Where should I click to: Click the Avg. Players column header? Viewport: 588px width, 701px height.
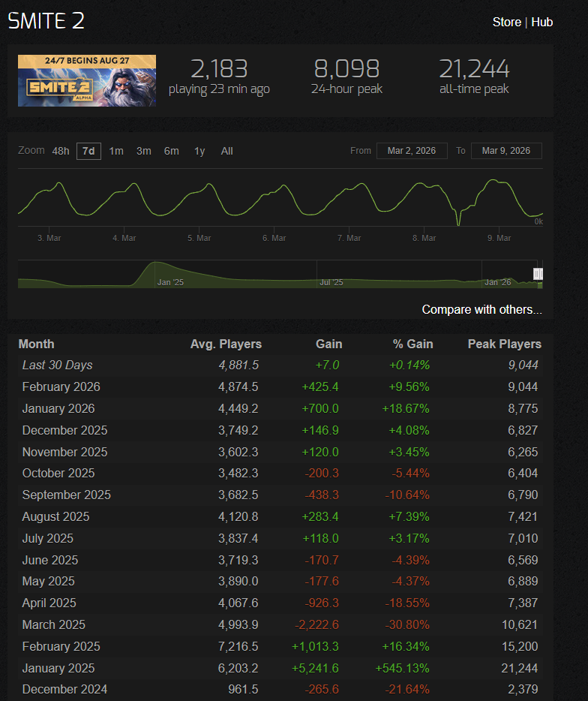[226, 344]
